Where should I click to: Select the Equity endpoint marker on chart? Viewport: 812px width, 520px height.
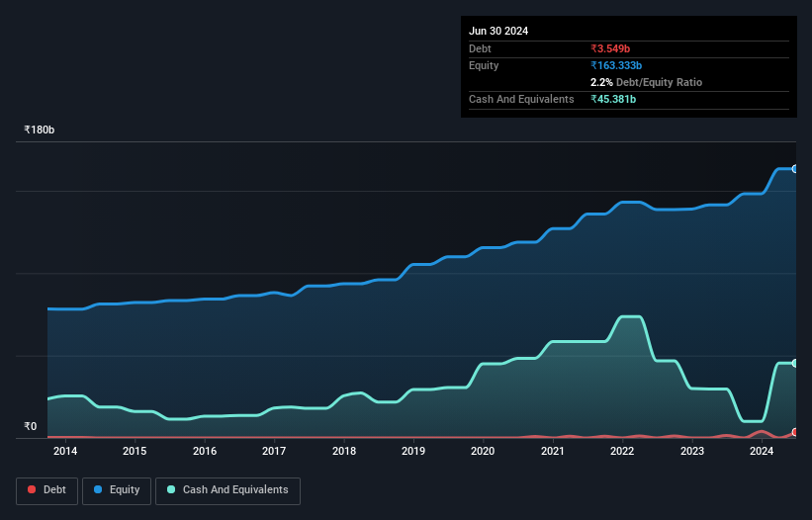795,169
